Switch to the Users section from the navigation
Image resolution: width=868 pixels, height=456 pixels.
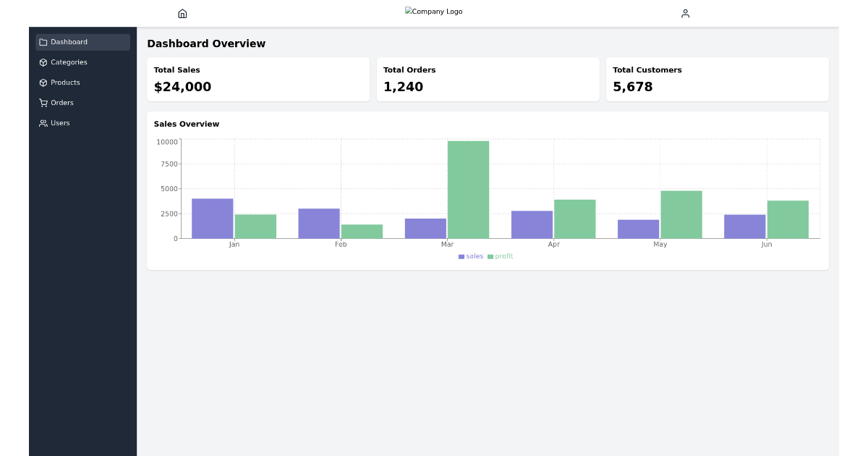[61, 123]
